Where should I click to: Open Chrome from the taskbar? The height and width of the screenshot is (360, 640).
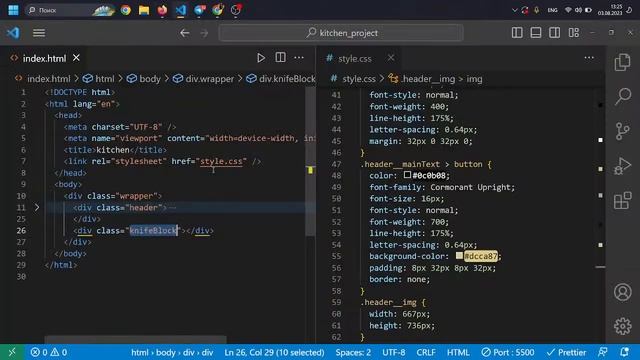[126, 10]
